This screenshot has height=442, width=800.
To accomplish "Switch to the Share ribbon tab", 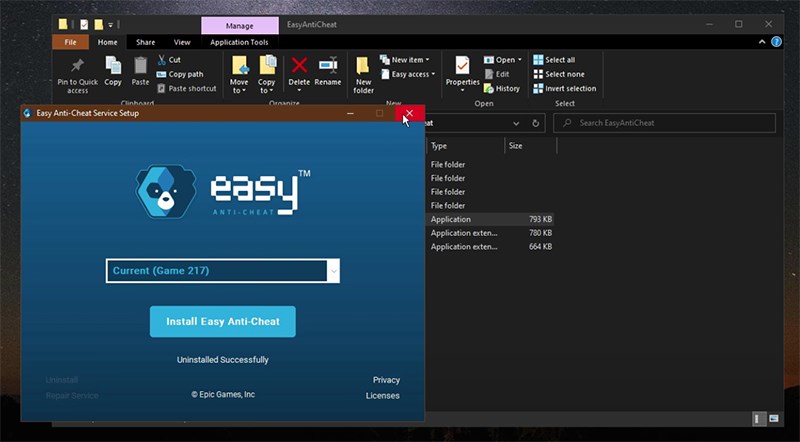I will [145, 42].
